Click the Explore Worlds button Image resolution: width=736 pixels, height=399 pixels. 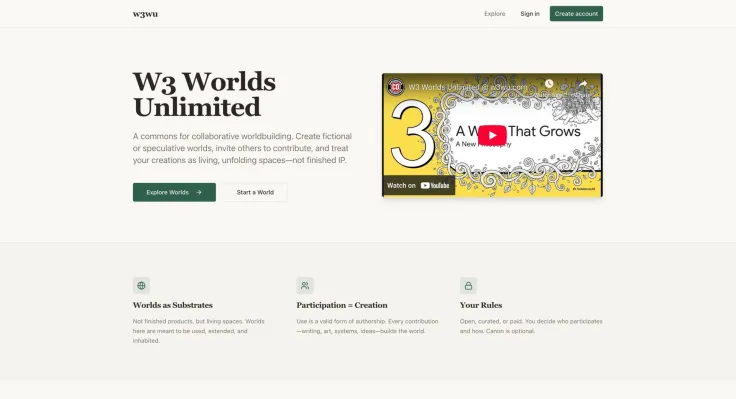(174, 192)
